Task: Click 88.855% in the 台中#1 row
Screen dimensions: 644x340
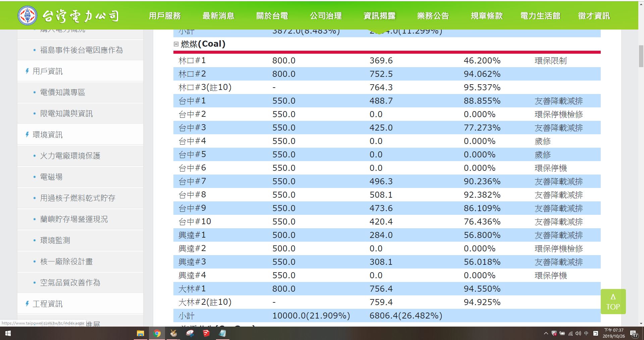Action: click(x=482, y=101)
